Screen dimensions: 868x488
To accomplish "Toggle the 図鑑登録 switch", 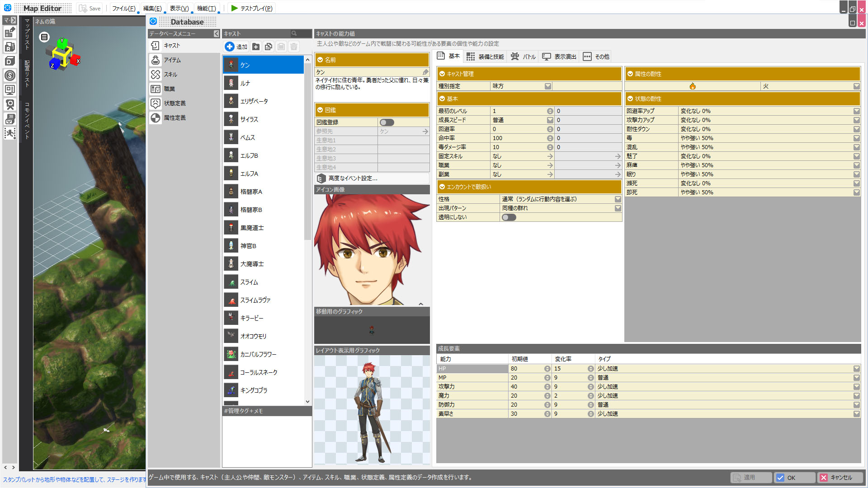I will coord(387,122).
